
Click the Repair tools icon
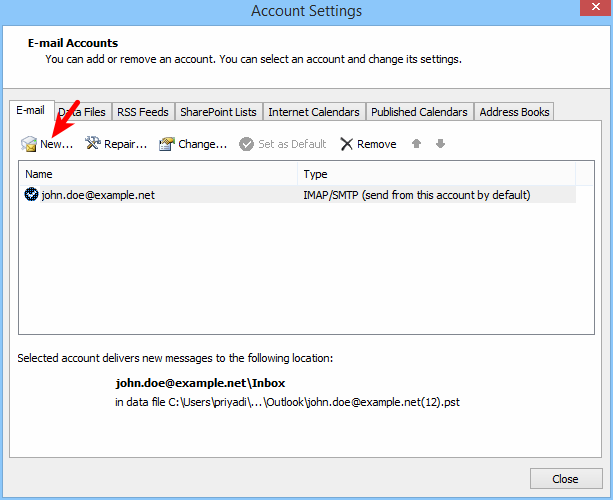93,143
